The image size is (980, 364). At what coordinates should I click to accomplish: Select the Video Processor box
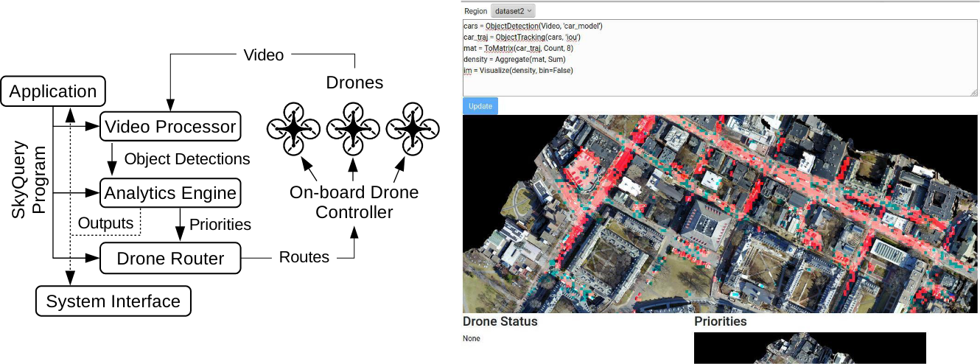click(x=170, y=127)
